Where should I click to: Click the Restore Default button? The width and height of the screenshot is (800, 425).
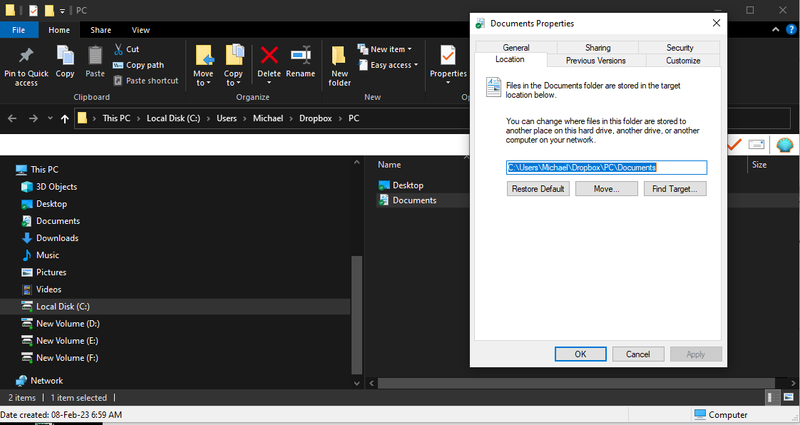(x=538, y=188)
